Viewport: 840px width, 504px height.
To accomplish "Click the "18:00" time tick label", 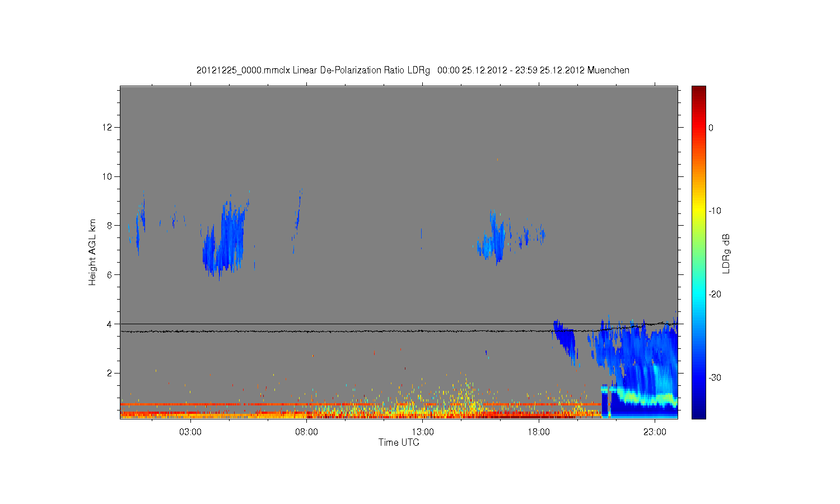I will pos(539,432).
